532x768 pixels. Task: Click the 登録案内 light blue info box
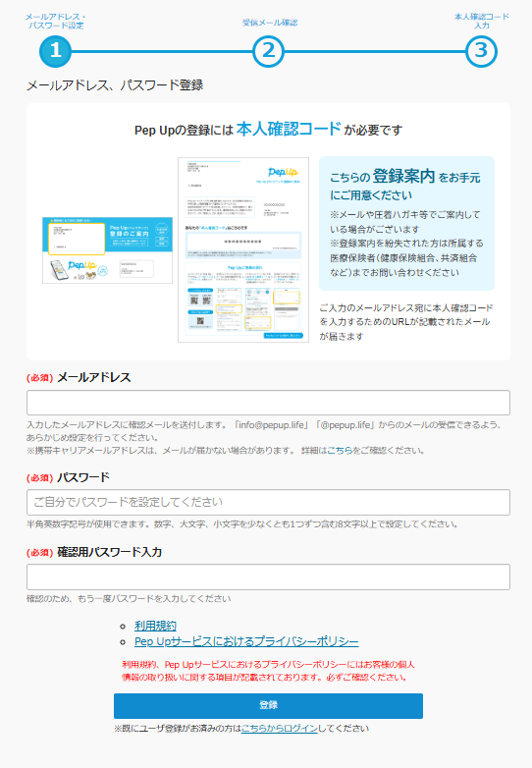pyautogui.click(x=406, y=223)
